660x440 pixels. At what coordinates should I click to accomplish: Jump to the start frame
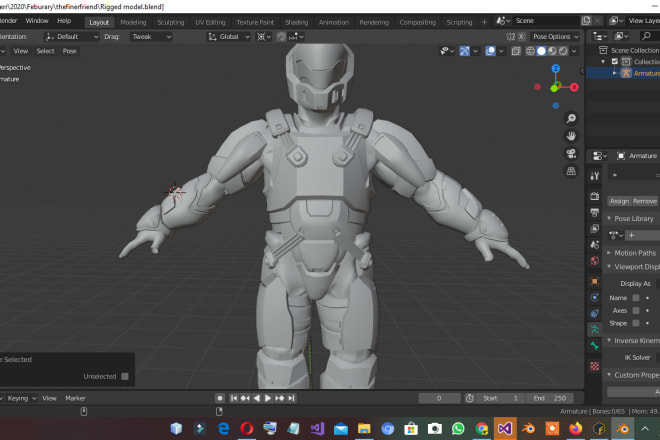234,398
